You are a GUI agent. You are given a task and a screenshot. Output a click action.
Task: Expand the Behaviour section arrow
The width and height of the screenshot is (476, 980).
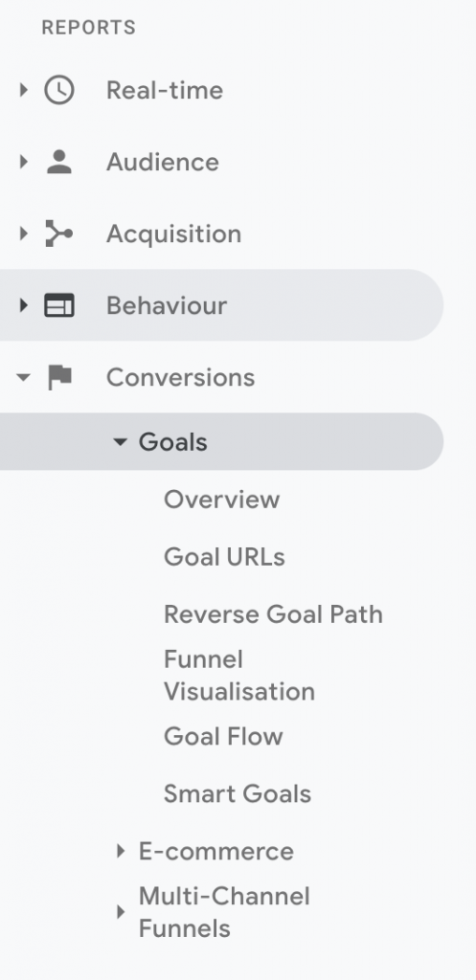(x=24, y=305)
